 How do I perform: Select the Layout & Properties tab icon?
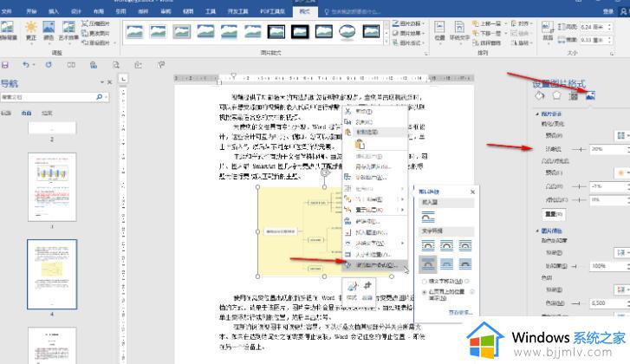coord(574,95)
